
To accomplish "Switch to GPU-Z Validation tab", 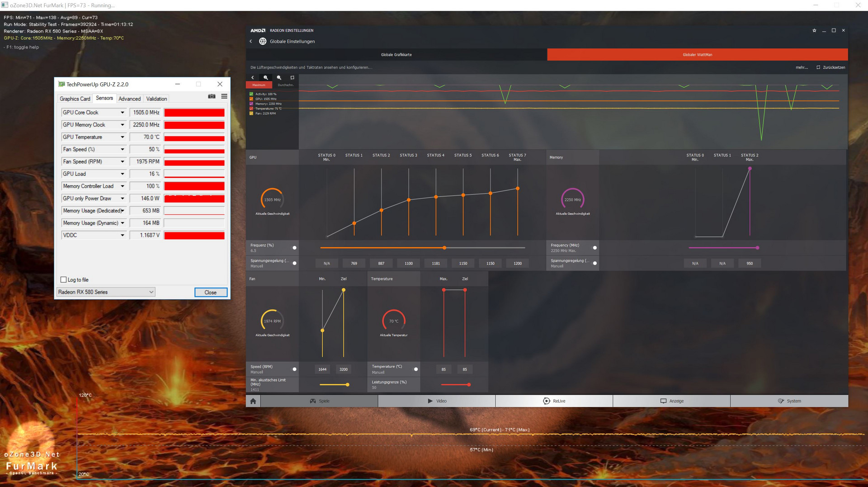I will 156,99.
